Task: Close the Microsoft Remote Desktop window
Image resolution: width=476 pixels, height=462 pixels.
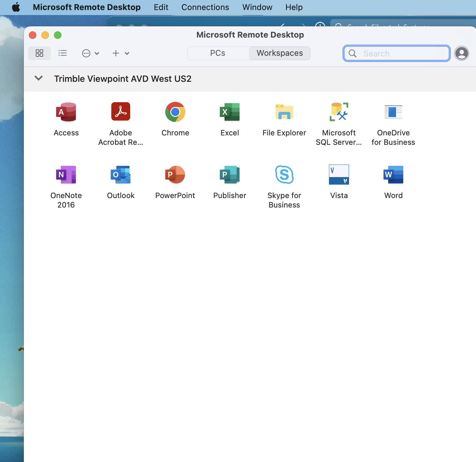Action: (x=33, y=35)
